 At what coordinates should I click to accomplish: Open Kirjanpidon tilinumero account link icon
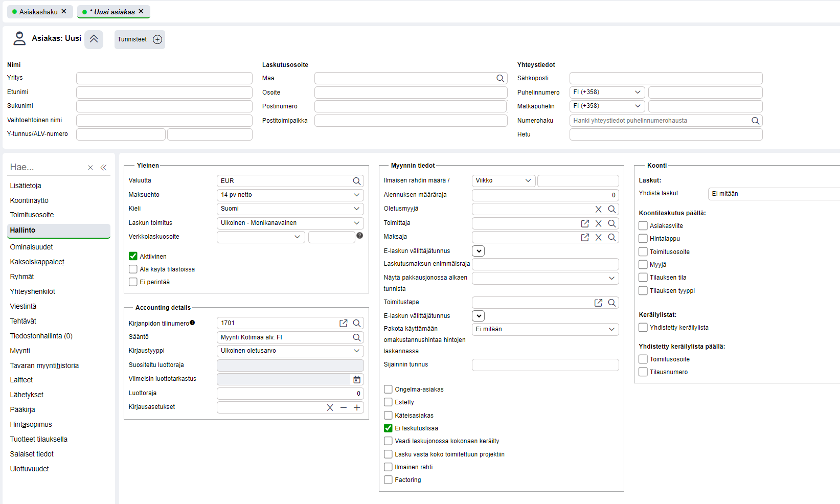pos(344,323)
